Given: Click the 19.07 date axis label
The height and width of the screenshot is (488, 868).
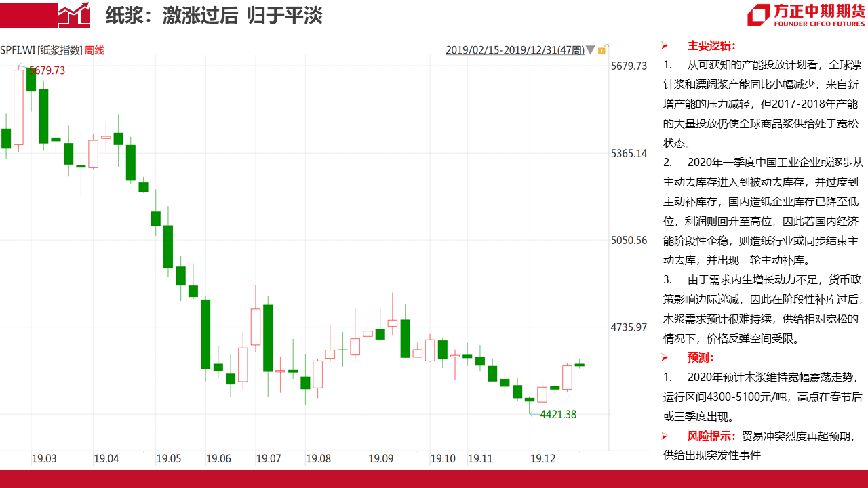Looking at the screenshot, I should click(269, 459).
